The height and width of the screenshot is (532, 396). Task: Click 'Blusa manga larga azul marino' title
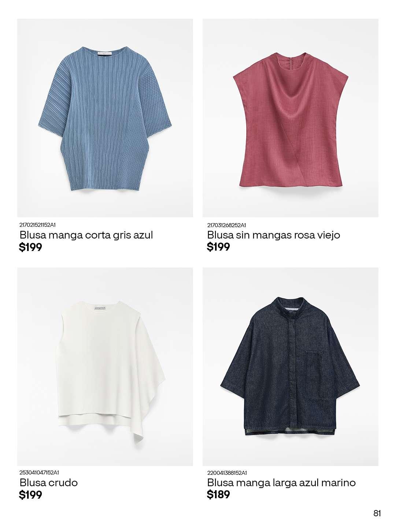[x=281, y=483]
